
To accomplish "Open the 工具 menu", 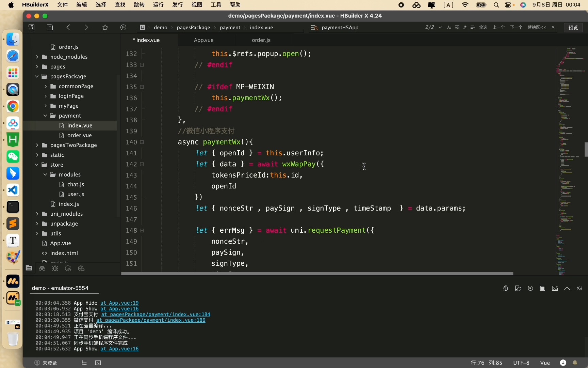I will coord(216,5).
